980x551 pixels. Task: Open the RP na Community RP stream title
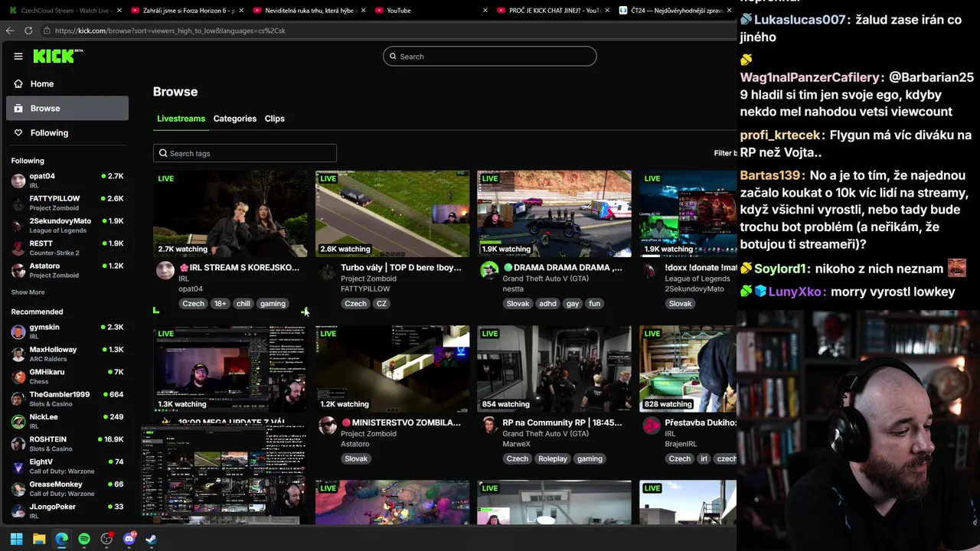tap(562, 422)
